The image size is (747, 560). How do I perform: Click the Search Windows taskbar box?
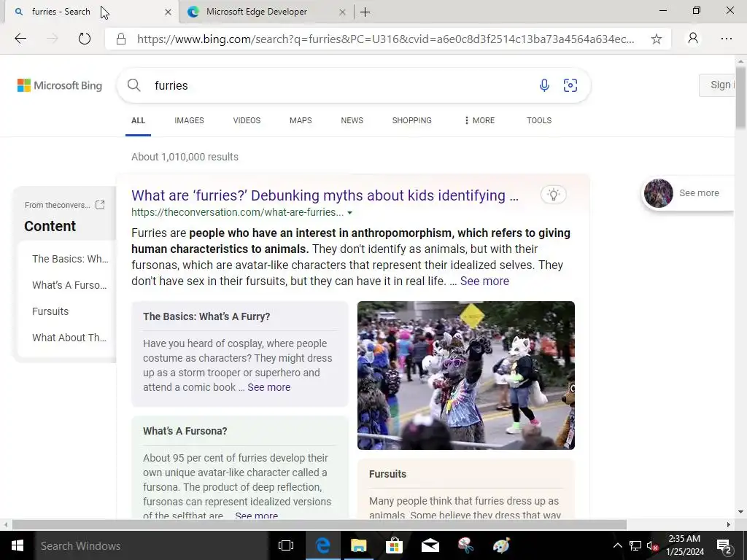[x=152, y=545]
